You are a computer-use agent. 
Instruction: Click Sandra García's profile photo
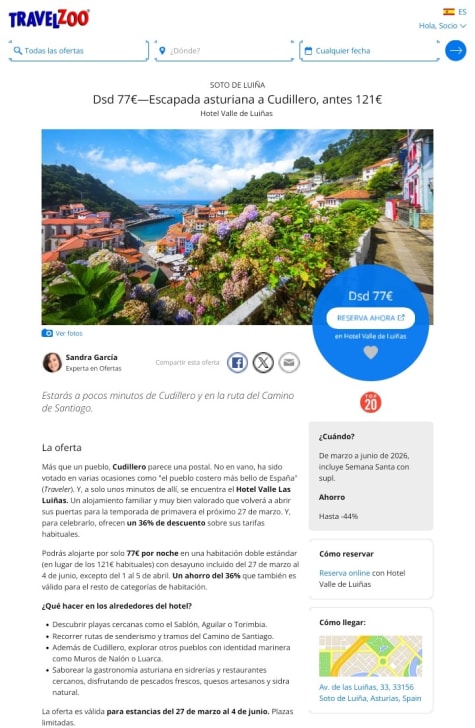pos(52,363)
